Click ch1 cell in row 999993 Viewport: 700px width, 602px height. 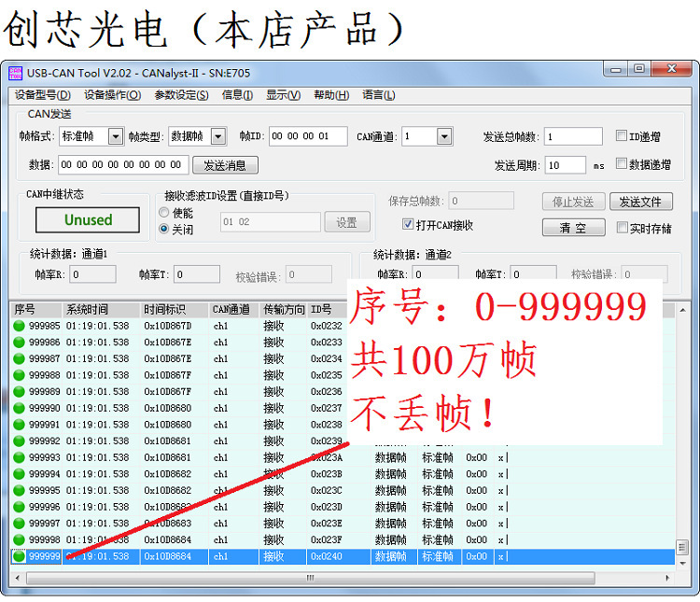click(x=220, y=457)
